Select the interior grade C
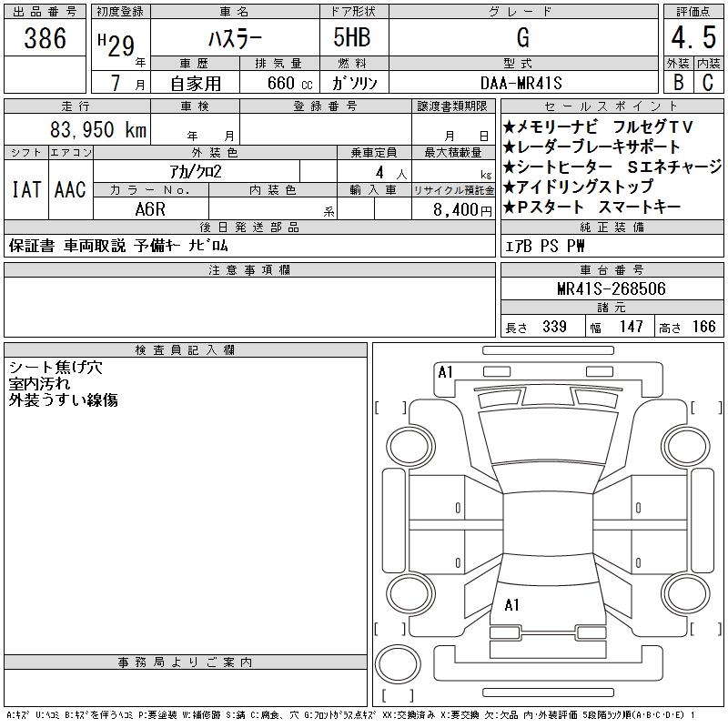 708,83
